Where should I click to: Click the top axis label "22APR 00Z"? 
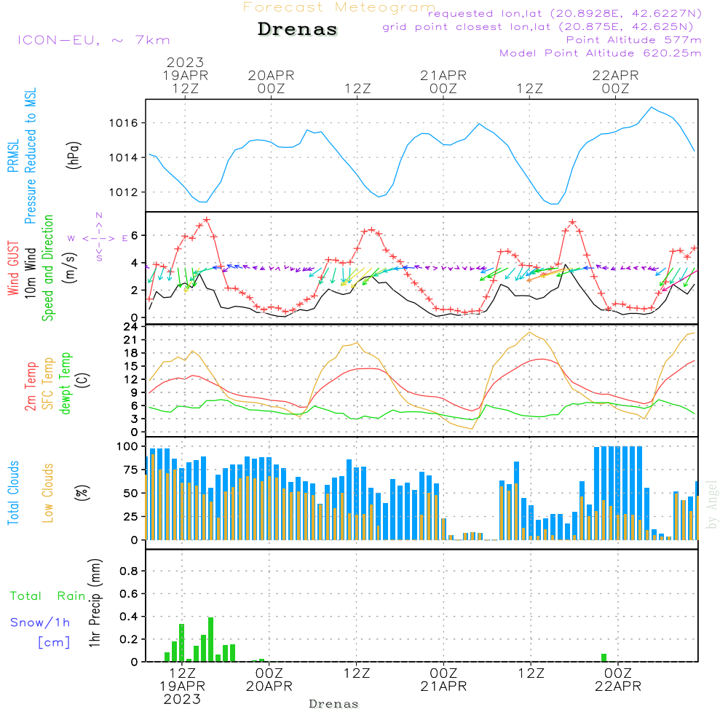click(x=616, y=82)
